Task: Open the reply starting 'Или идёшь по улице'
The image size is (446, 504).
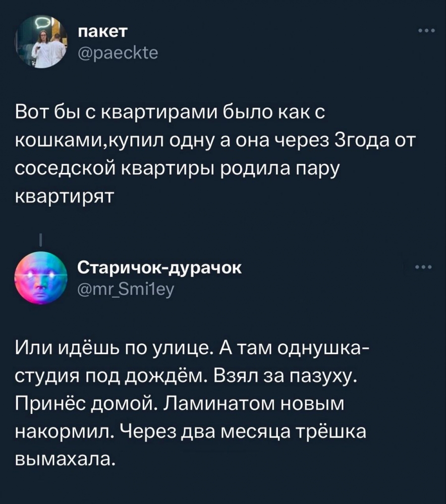Action: tap(192, 403)
